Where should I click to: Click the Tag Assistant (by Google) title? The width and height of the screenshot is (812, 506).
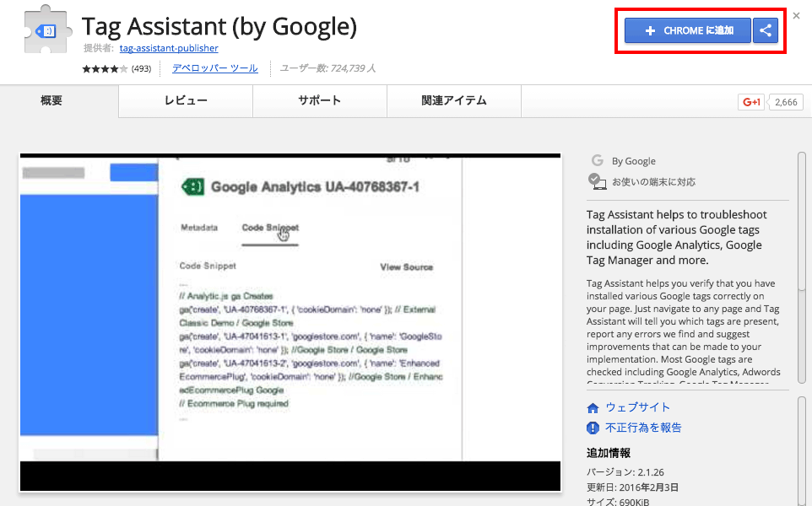point(219,27)
